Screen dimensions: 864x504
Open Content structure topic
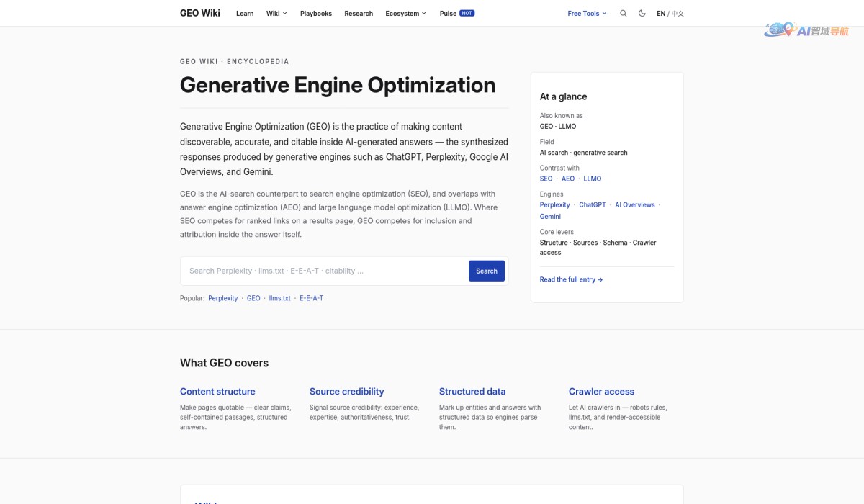[217, 392]
